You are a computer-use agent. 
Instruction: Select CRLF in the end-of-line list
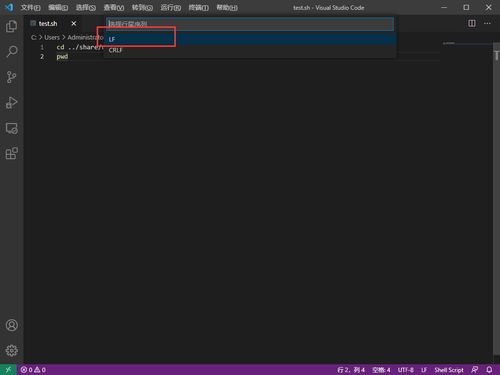click(250, 50)
